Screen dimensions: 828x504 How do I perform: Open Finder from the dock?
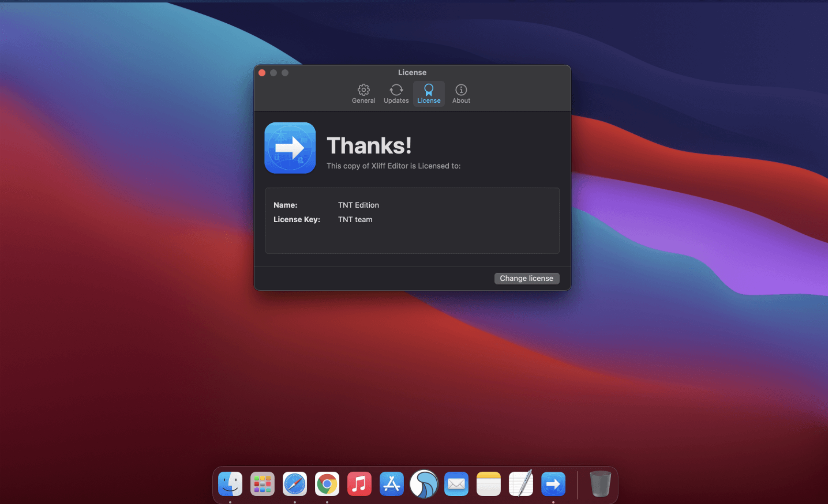230,484
